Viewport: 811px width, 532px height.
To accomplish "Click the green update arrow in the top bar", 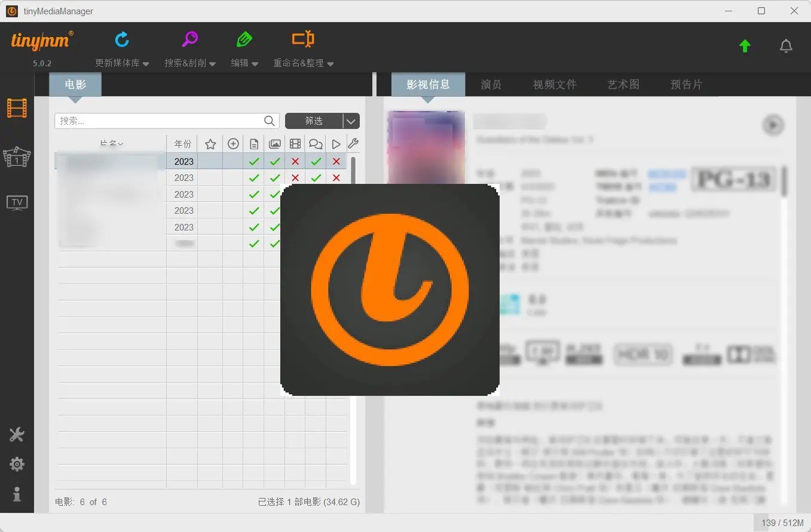I will point(745,45).
